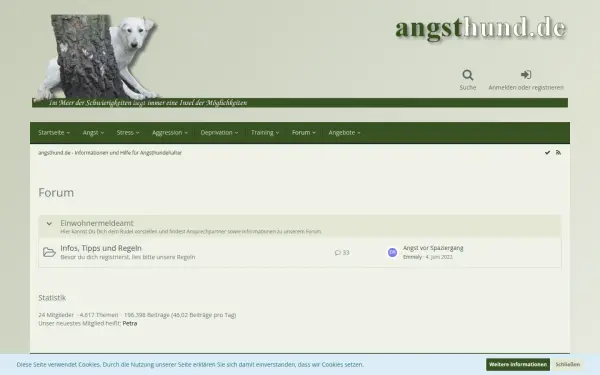Expand the Stress menu
600x375 pixels.
128,133
